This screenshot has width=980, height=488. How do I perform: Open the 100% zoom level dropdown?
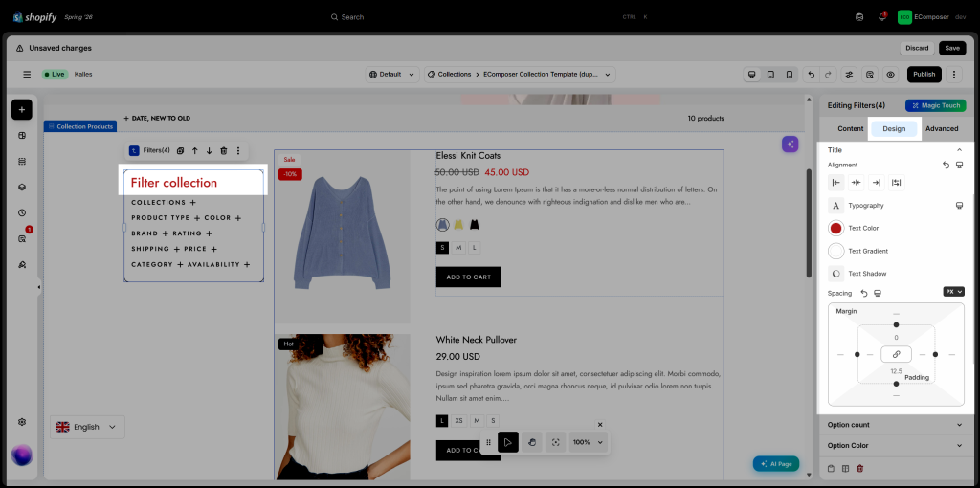(x=589, y=442)
